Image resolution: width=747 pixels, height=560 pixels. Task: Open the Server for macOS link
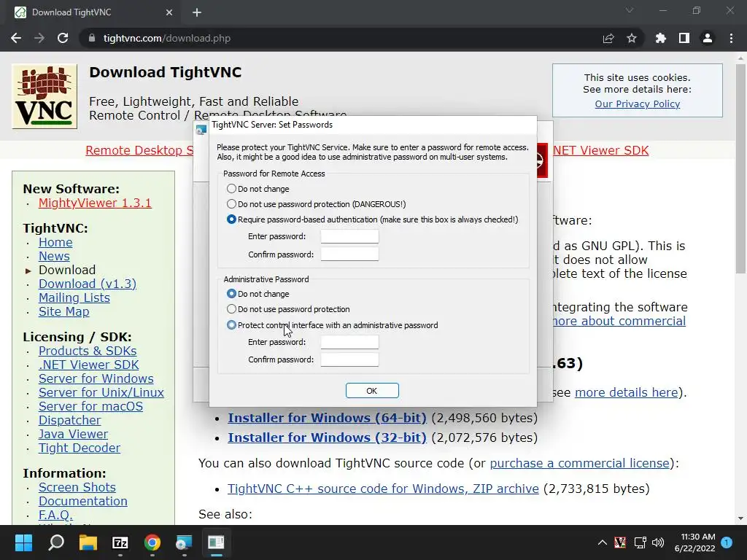point(90,406)
